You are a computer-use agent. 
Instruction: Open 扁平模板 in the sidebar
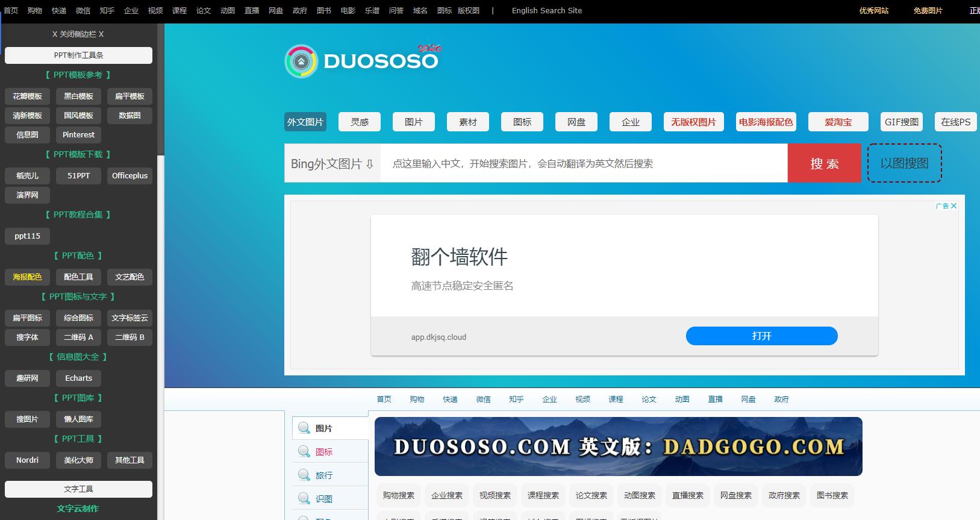[x=130, y=96]
